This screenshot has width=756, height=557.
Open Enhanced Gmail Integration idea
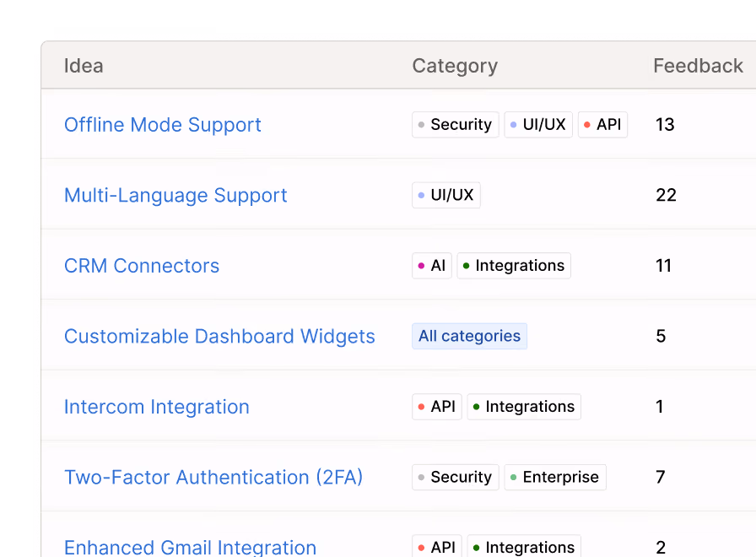190,548
